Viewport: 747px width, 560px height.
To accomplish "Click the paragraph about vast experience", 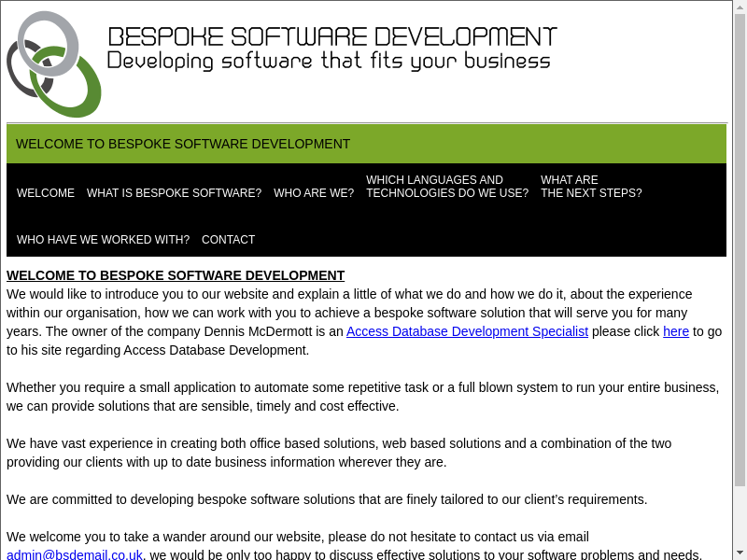I will pos(339,453).
